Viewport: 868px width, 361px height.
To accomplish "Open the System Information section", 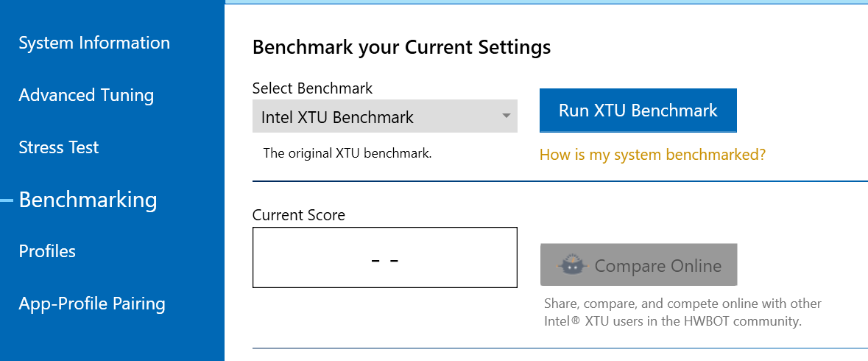I will (x=94, y=43).
